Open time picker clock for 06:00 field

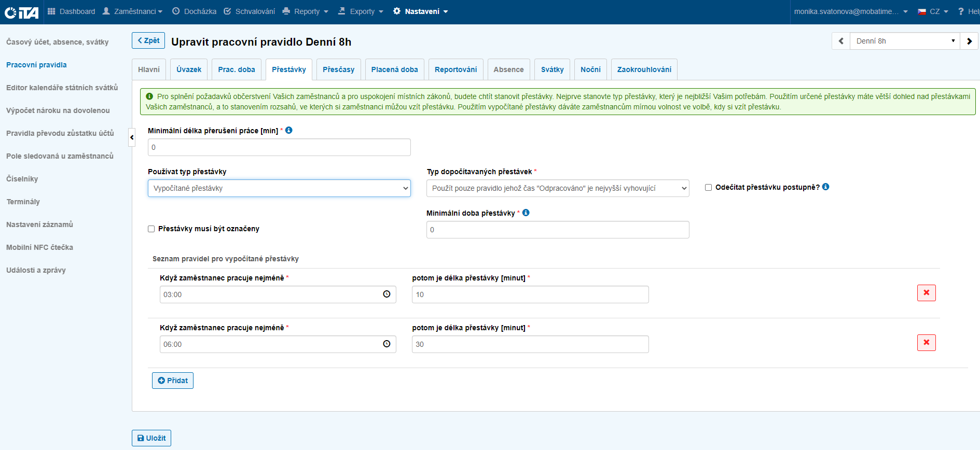click(x=387, y=344)
